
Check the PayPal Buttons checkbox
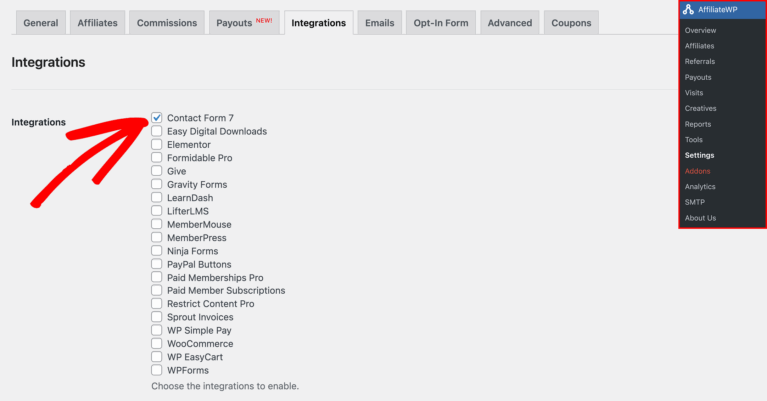(x=157, y=264)
